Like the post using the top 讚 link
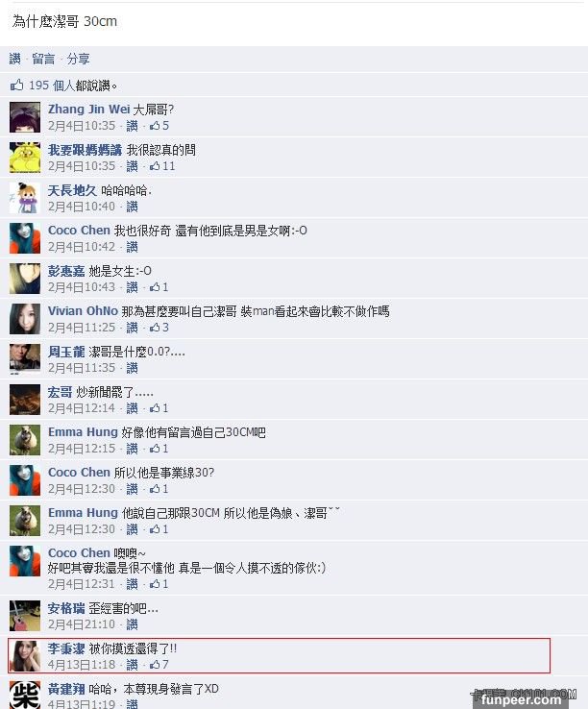The height and width of the screenshot is (709, 588). click(15, 59)
